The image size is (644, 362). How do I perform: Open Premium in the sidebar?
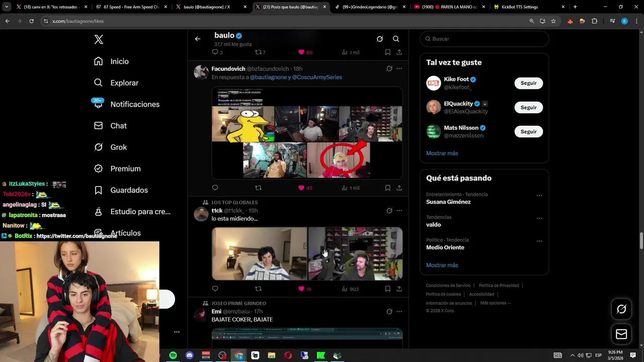pyautogui.click(x=117, y=168)
